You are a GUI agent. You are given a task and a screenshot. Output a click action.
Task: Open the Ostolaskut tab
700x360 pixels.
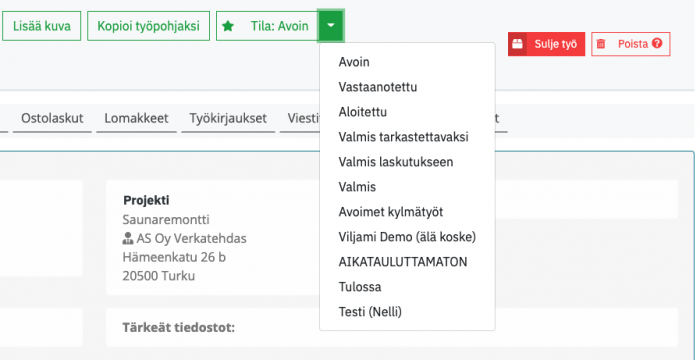click(x=52, y=119)
